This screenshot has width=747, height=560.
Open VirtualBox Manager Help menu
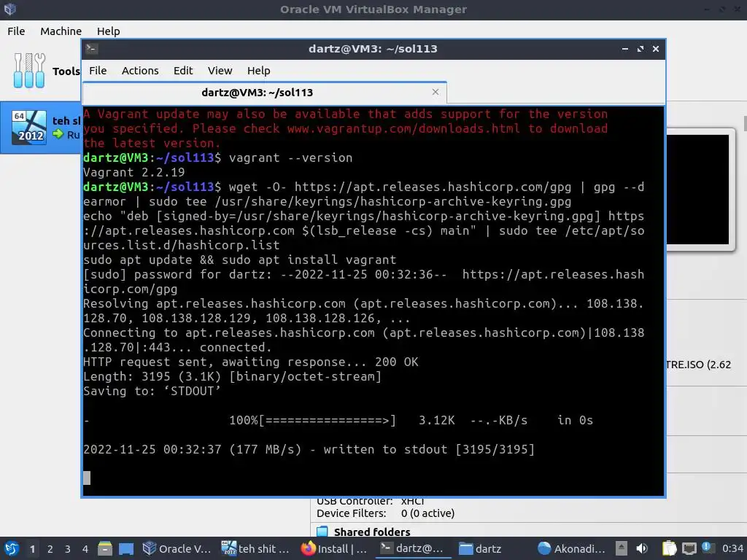tap(108, 31)
